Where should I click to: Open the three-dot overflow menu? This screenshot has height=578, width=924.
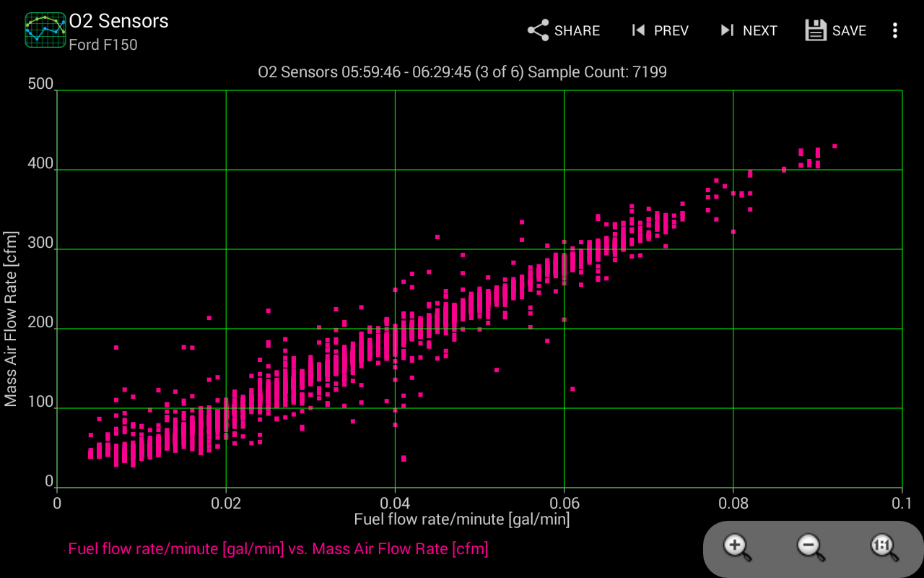(x=895, y=30)
